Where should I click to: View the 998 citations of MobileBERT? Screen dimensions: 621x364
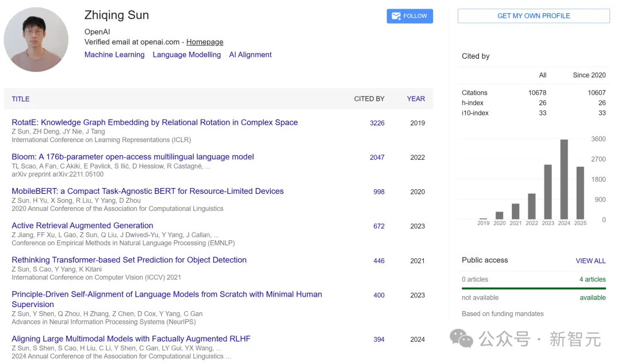coord(379,192)
